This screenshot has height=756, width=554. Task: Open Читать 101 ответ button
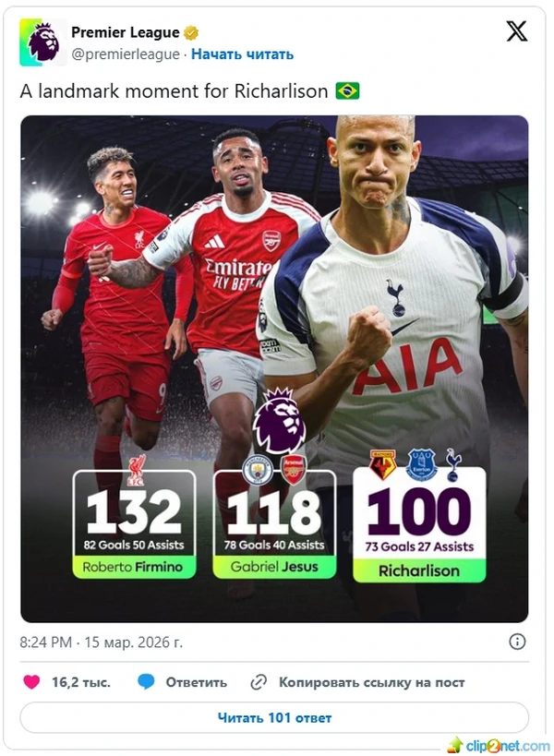pyautogui.click(x=274, y=717)
